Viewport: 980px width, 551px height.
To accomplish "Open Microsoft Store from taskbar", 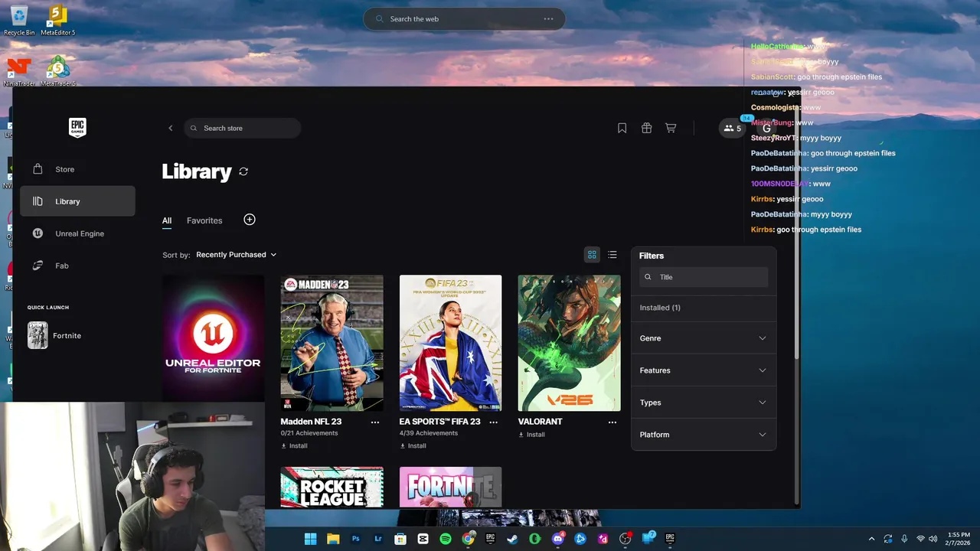I will coord(400,539).
